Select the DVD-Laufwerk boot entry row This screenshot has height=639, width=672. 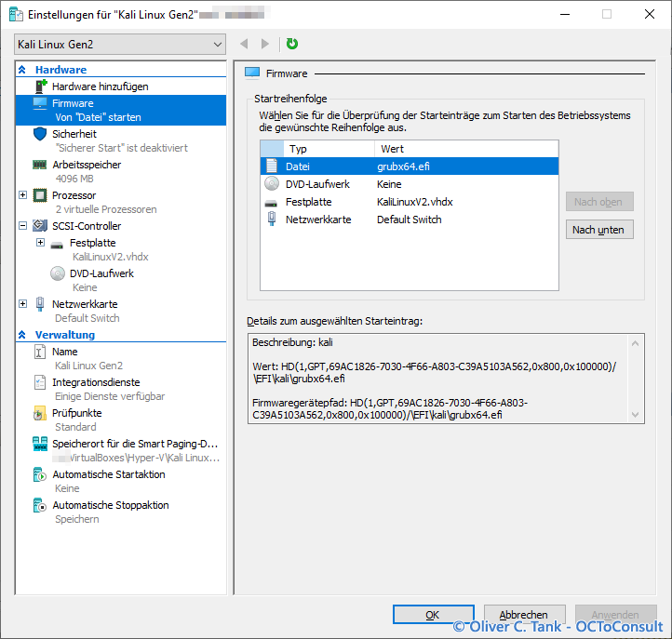click(x=410, y=184)
